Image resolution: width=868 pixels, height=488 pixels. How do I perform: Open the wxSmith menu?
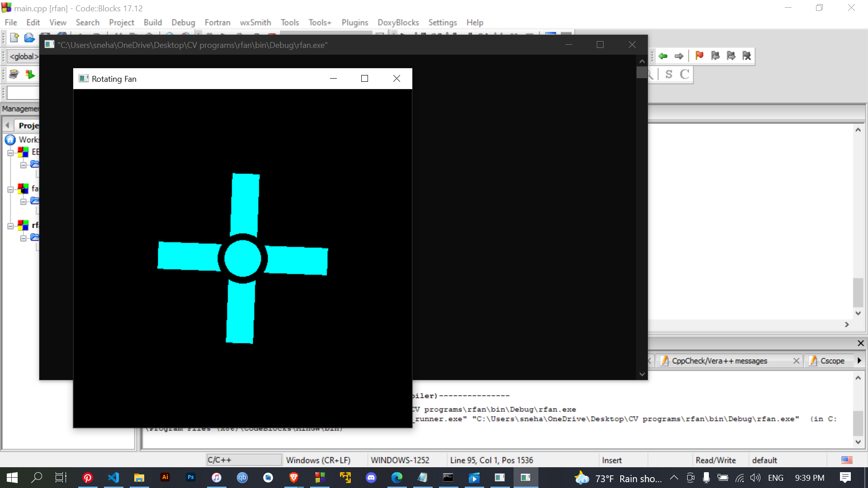[x=255, y=22]
